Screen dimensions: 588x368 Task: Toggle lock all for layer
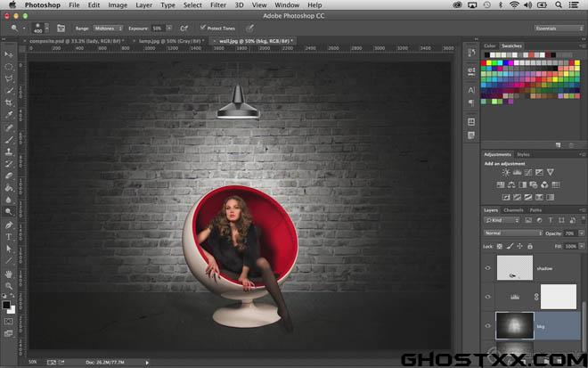(530, 247)
